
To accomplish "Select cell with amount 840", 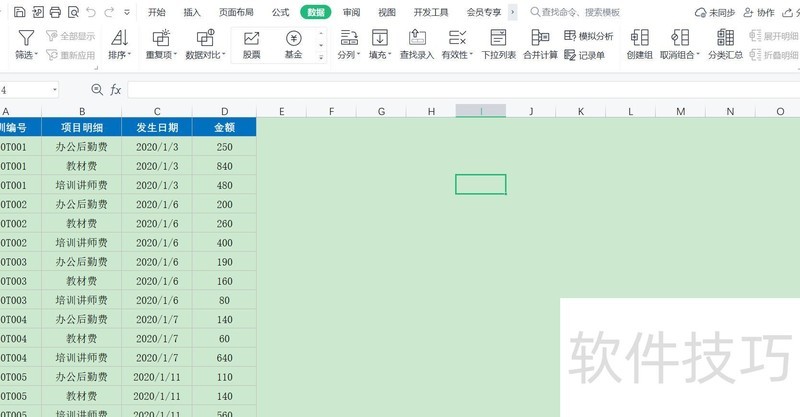I will (224, 166).
